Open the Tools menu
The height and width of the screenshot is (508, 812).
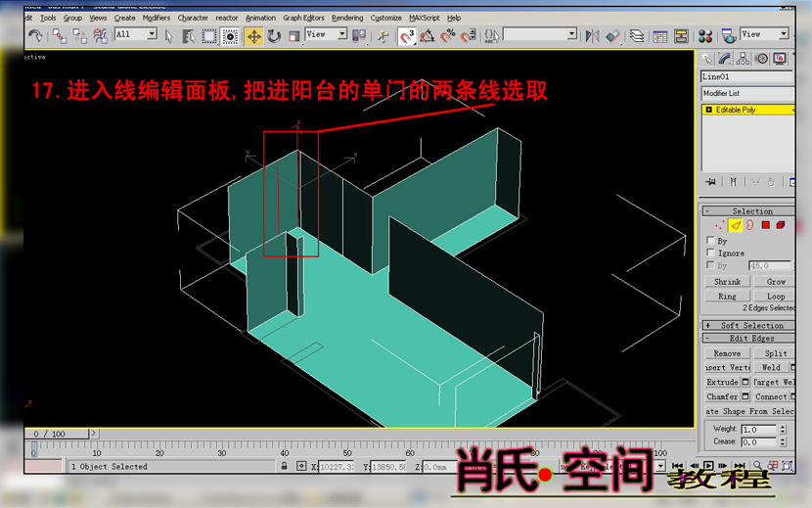48,19
